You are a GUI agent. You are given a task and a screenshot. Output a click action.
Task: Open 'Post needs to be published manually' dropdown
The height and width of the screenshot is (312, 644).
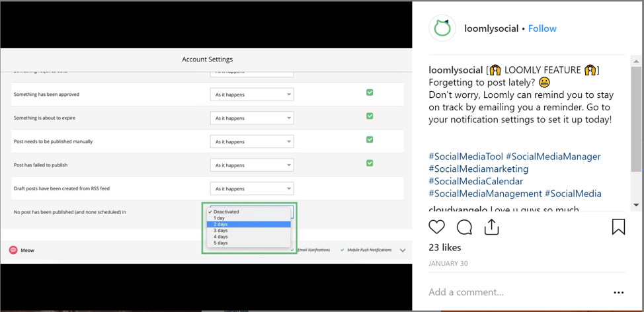click(x=252, y=141)
